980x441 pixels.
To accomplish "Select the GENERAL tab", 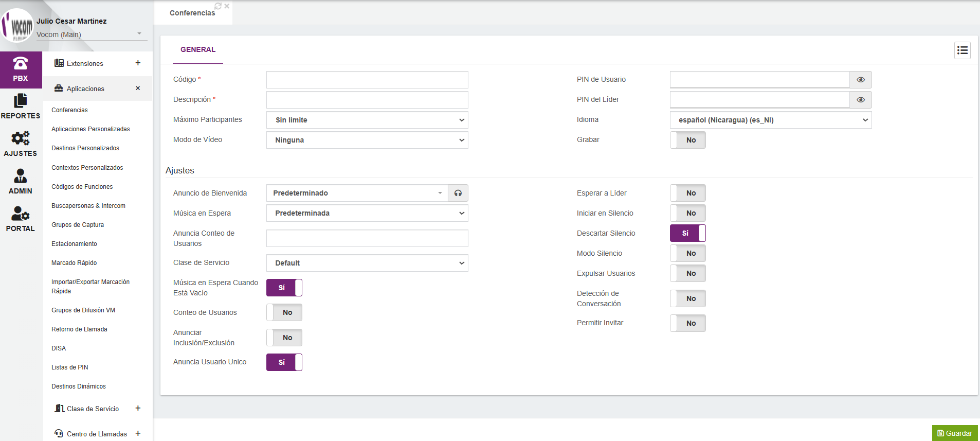I will tap(198, 50).
